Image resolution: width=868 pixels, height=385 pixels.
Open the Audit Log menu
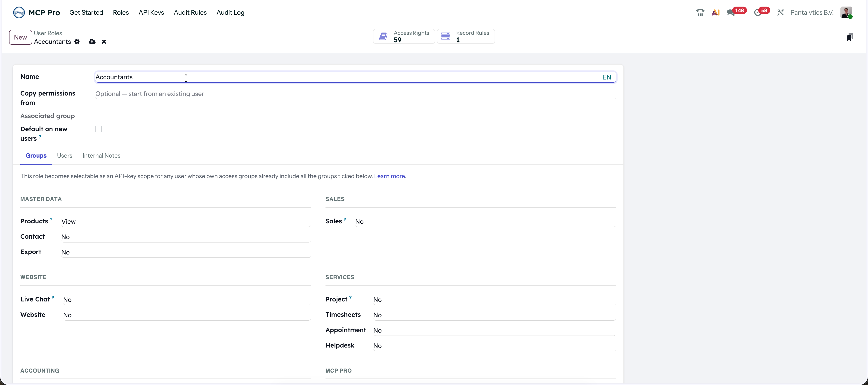(231, 12)
